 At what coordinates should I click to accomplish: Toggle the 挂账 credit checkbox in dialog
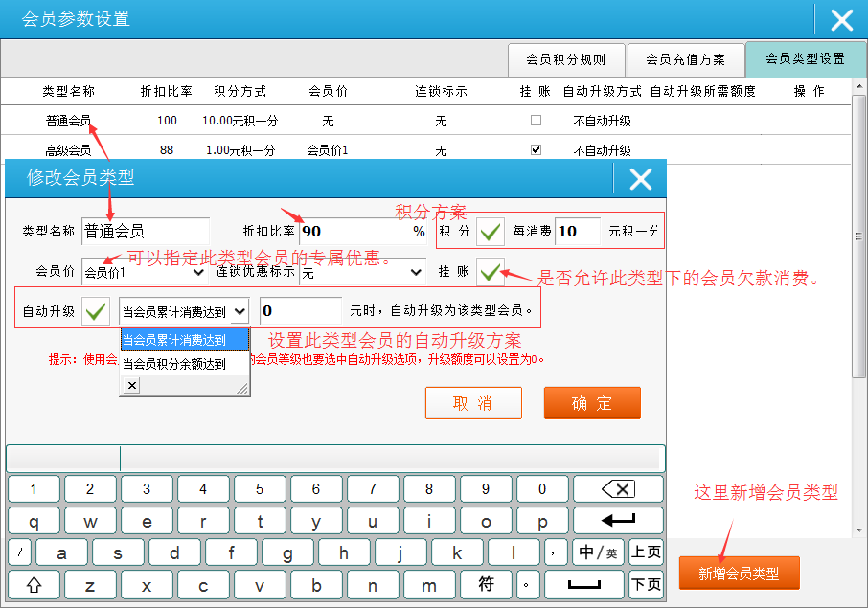[x=491, y=272]
